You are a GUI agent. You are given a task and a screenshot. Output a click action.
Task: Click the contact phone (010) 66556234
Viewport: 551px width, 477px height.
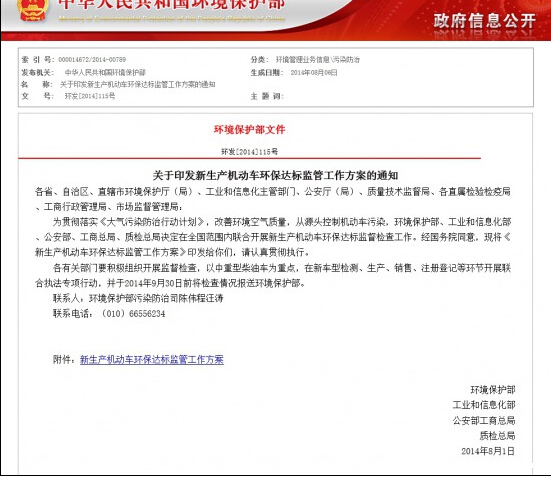point(134,314)
